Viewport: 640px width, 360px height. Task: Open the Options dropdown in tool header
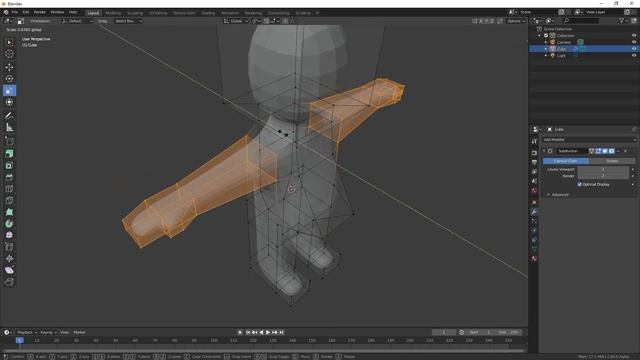tap(516, 21)
